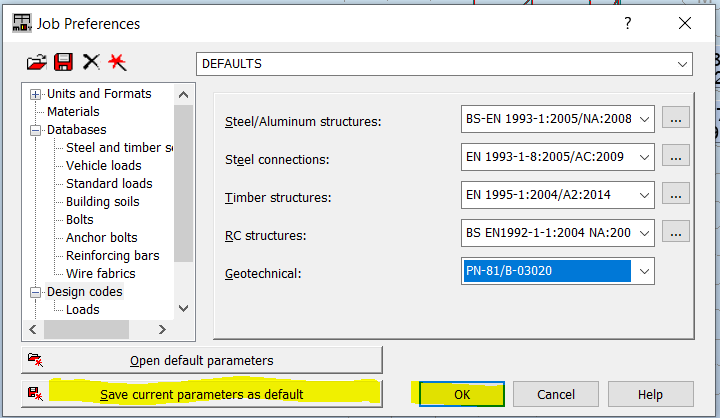This screenshot has width=720, height=418.
Task: Open Steel/Aluminum structures code dropdown
Action: pyautogui.click(x=644, y=119)
